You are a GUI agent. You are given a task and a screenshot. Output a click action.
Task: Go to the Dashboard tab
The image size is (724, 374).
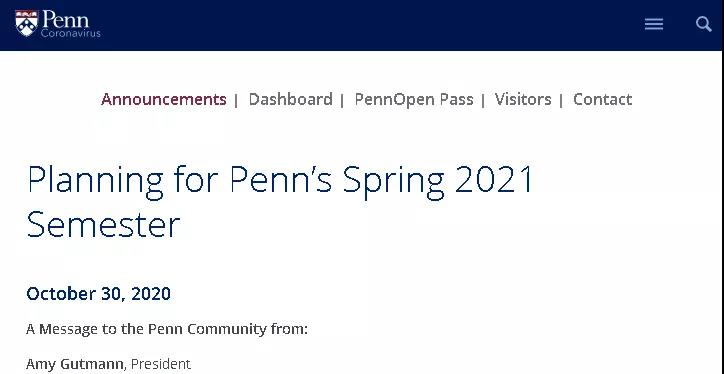click(x=290, y=99)
